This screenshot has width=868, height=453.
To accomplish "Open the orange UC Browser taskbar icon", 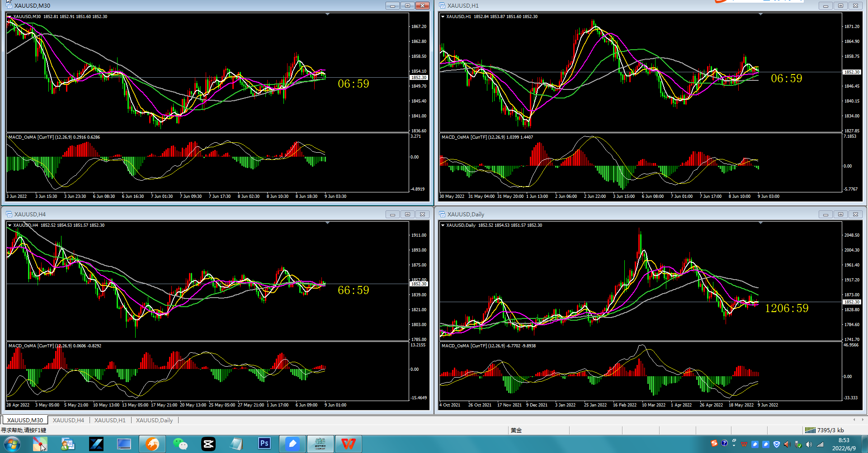I will [152, 444].
